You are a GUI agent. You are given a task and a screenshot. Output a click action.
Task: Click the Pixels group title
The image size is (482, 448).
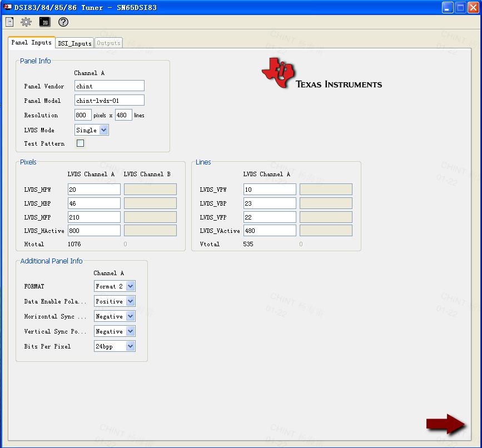click(x=28, y=162)
